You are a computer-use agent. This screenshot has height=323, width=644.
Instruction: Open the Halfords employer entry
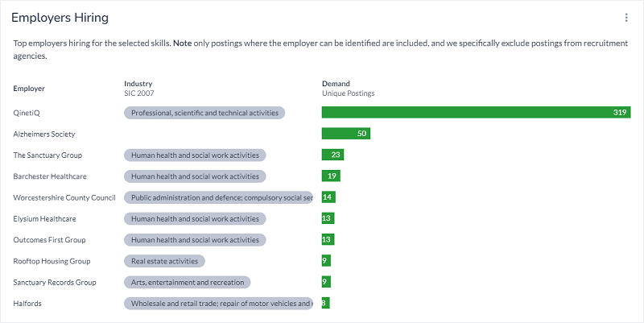point(28,304)
